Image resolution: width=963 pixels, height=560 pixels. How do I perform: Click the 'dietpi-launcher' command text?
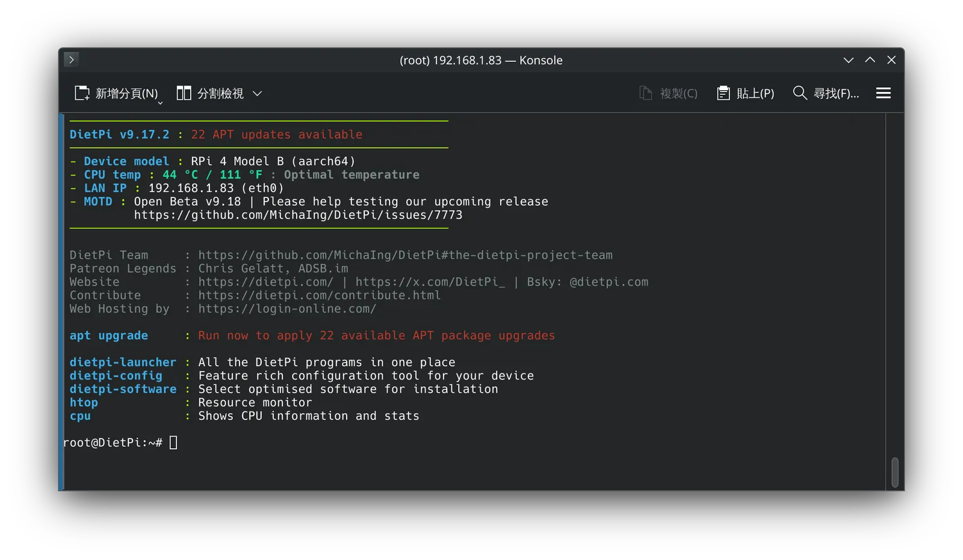point(123,362)
